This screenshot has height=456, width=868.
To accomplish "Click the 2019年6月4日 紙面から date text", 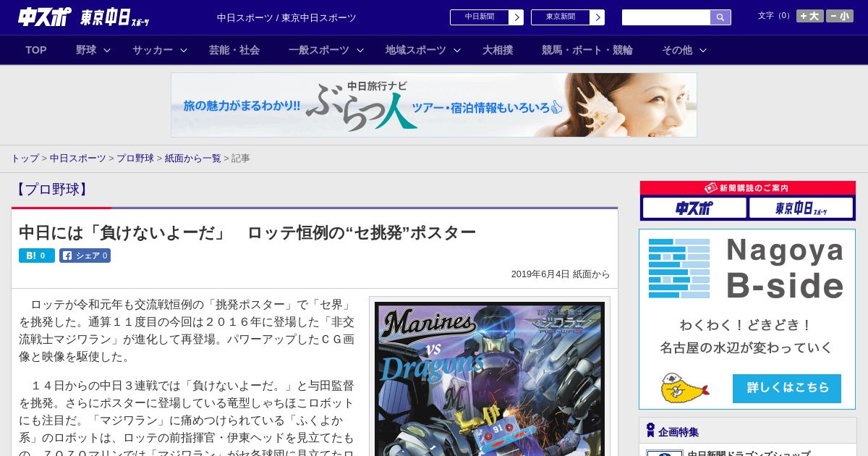I will pyautogui.click(x=561, y=274).
